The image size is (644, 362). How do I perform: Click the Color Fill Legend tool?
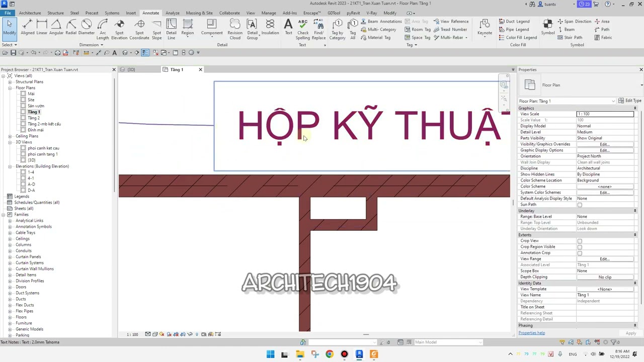[518, 37]
